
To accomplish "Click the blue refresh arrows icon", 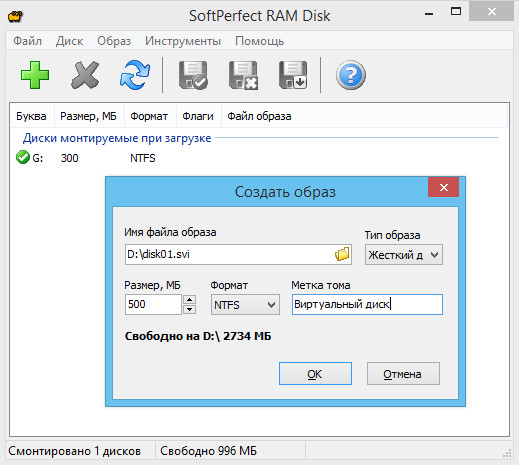I will pyautogui.click(x=135, y=75).
